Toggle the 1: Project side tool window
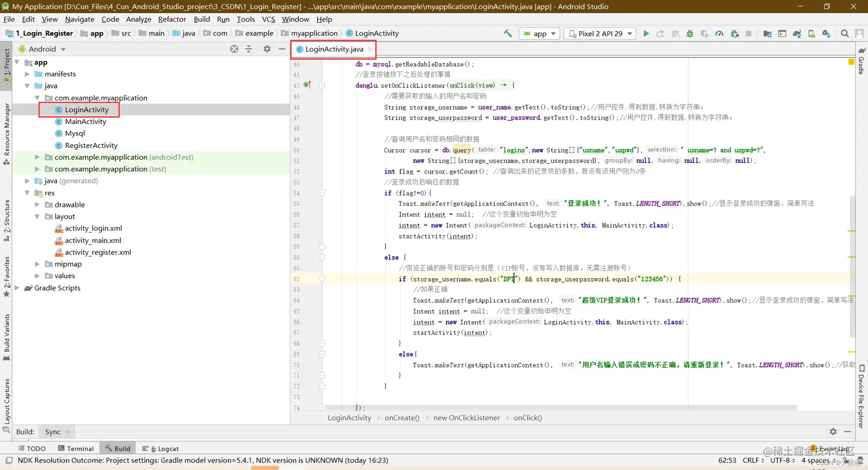 click(x=6, y=66)
